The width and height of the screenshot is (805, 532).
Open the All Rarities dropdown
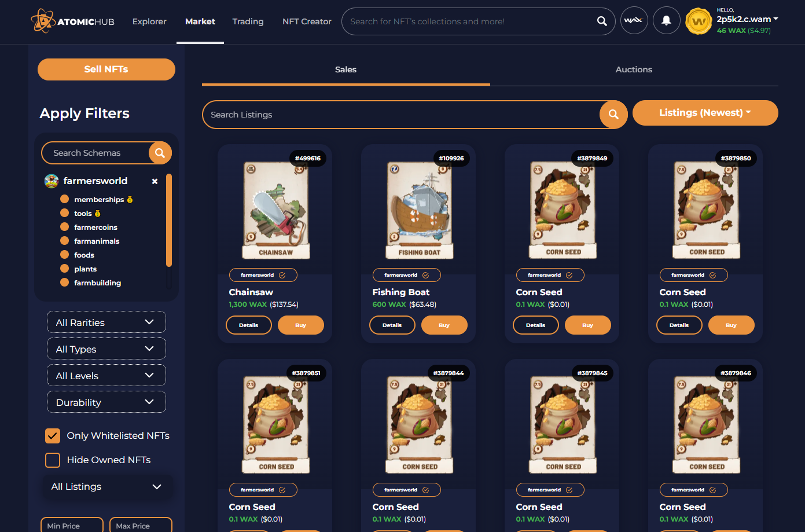point(106,322)
